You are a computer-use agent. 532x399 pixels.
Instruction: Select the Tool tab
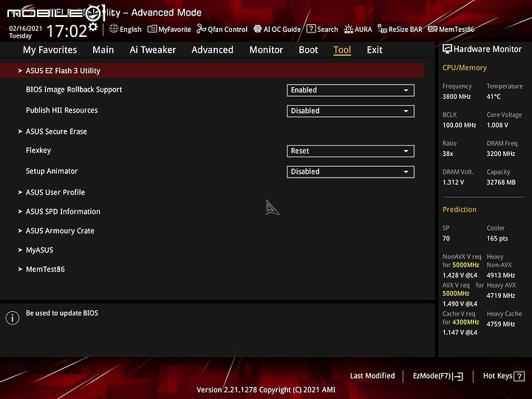[342, 50]
